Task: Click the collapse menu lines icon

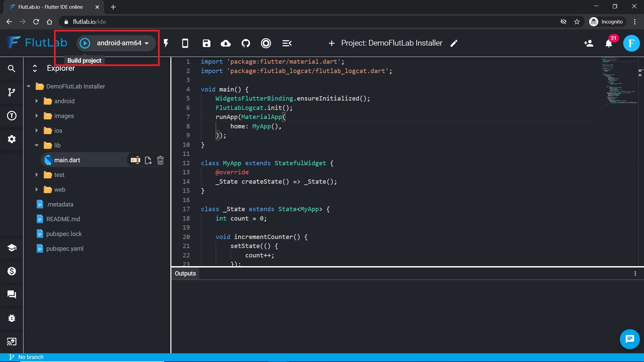Action: pos(287,43)
